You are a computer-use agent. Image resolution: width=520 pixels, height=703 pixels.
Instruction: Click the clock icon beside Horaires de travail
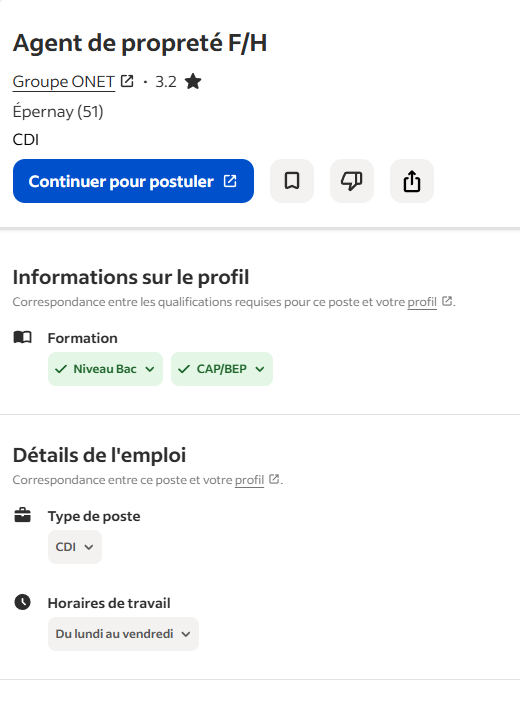[x=22, y=602]
